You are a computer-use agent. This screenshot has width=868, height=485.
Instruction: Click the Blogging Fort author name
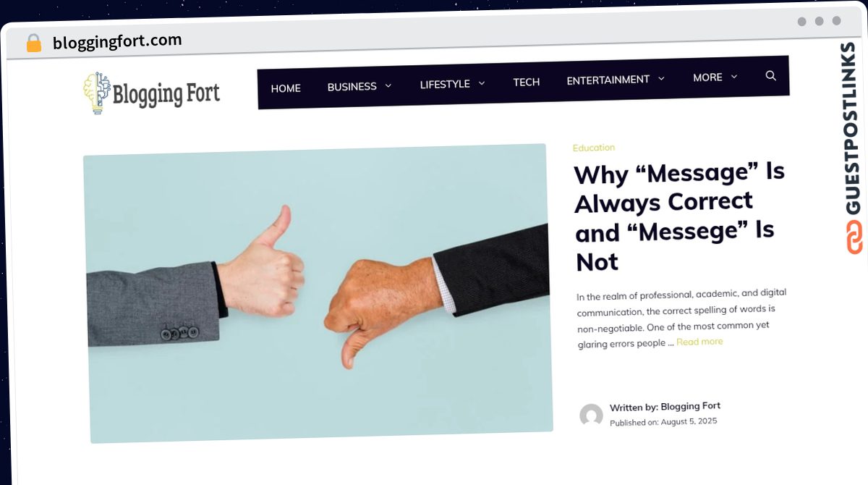[690, 406]
